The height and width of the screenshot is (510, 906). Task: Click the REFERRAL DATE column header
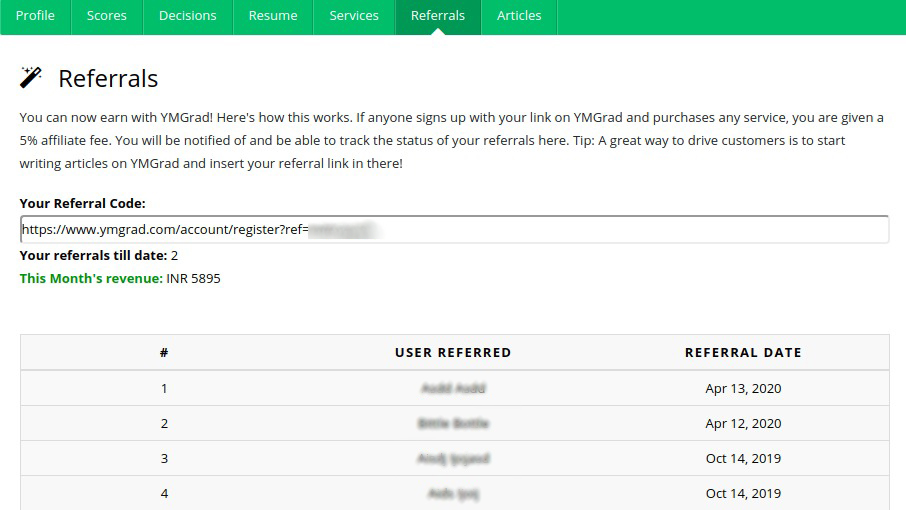coord(743,352)
